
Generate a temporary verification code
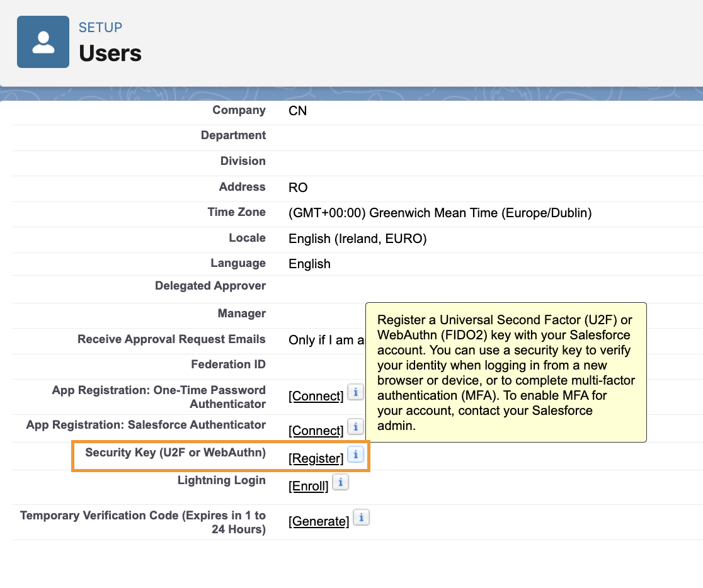(319, 521)
